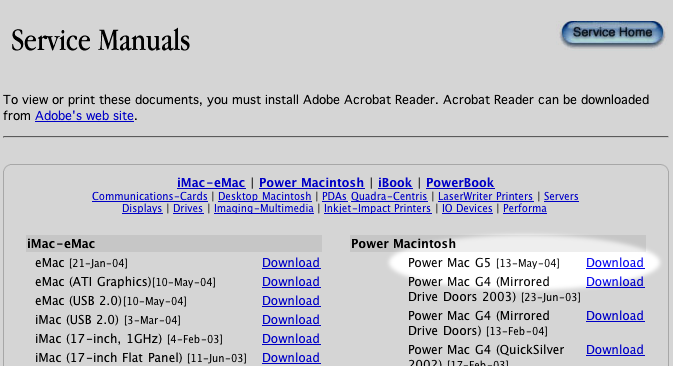Open the Performa link
673x366 pixels.
[525, 209]
